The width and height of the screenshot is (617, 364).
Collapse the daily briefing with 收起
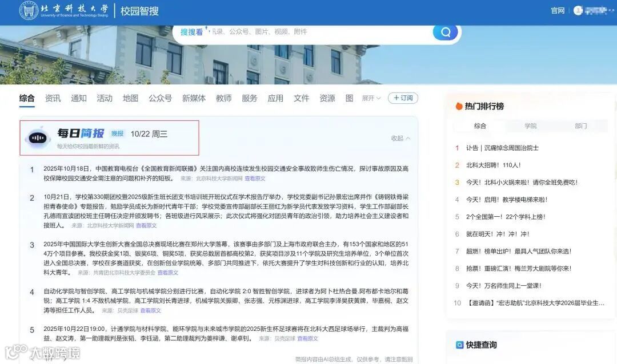(400, 138)
